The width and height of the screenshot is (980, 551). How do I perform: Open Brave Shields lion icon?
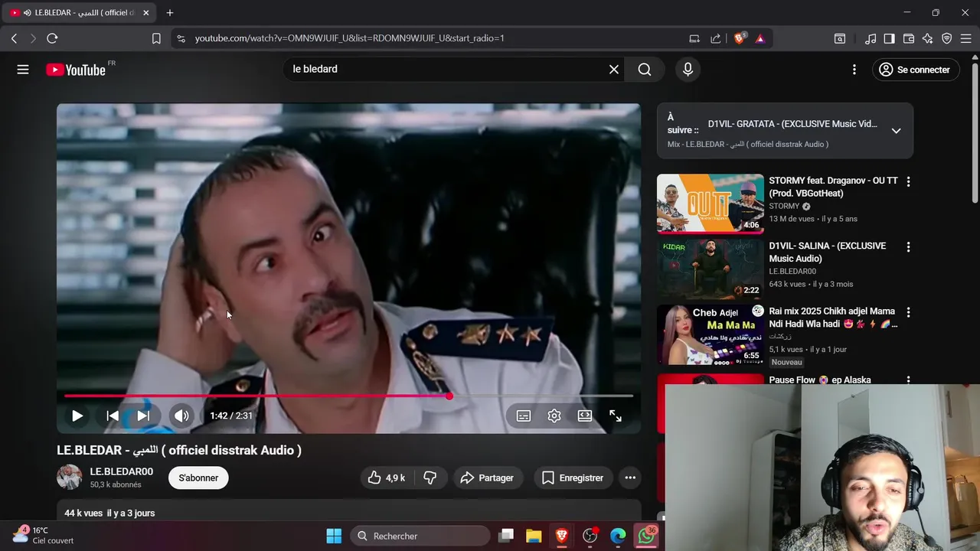(740, 38)
